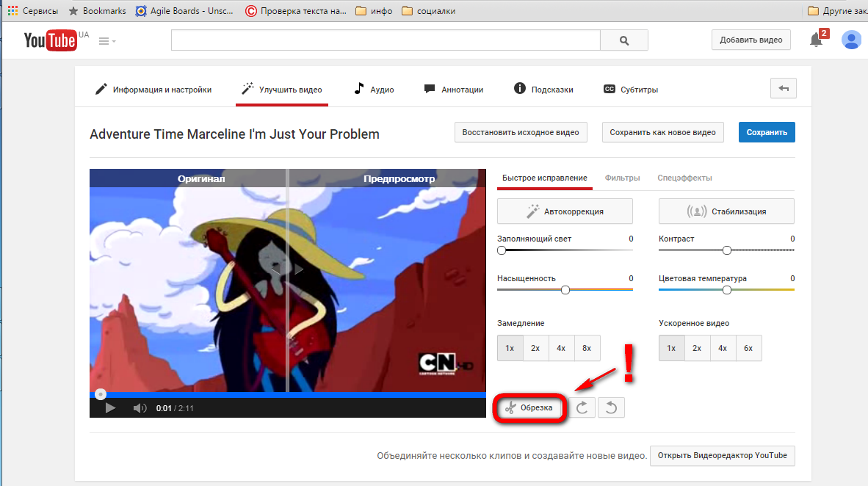
Task: Expand the YouTube guide menu
Action: pos(106,41)
